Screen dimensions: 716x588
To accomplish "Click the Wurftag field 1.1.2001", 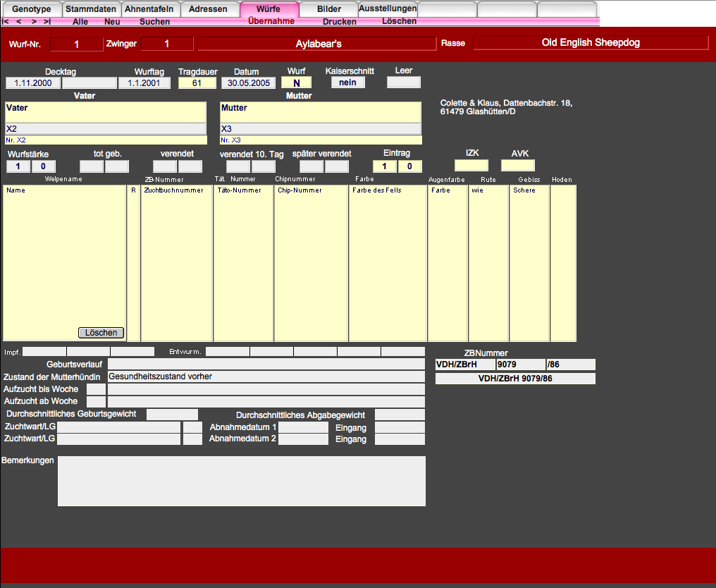I will 144,83.
